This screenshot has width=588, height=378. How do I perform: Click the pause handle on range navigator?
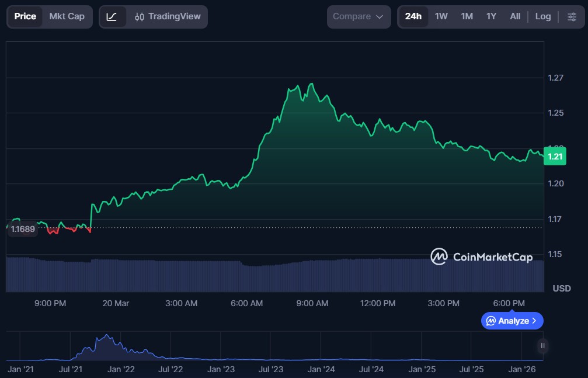click(x=543, y=346)
